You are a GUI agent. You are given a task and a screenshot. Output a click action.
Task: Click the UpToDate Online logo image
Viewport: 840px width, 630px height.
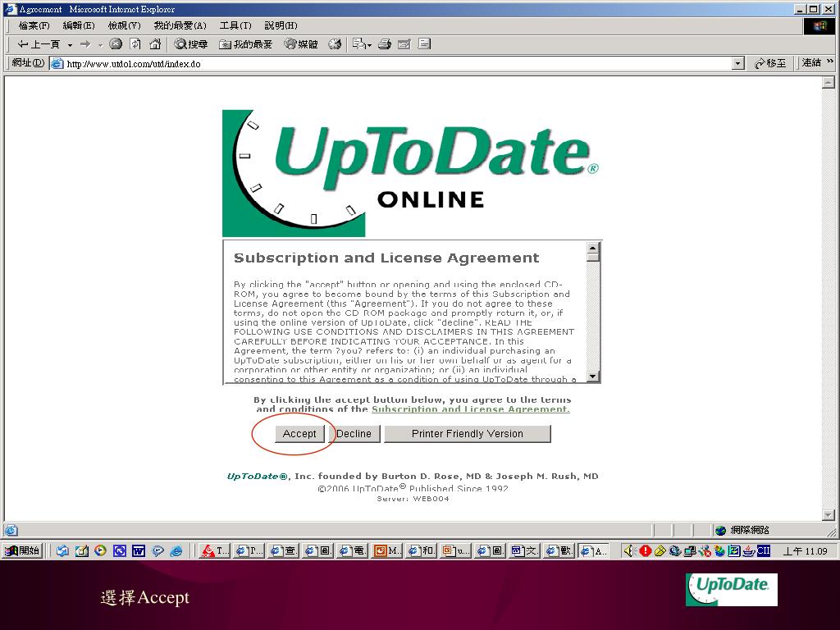[411, 173]
